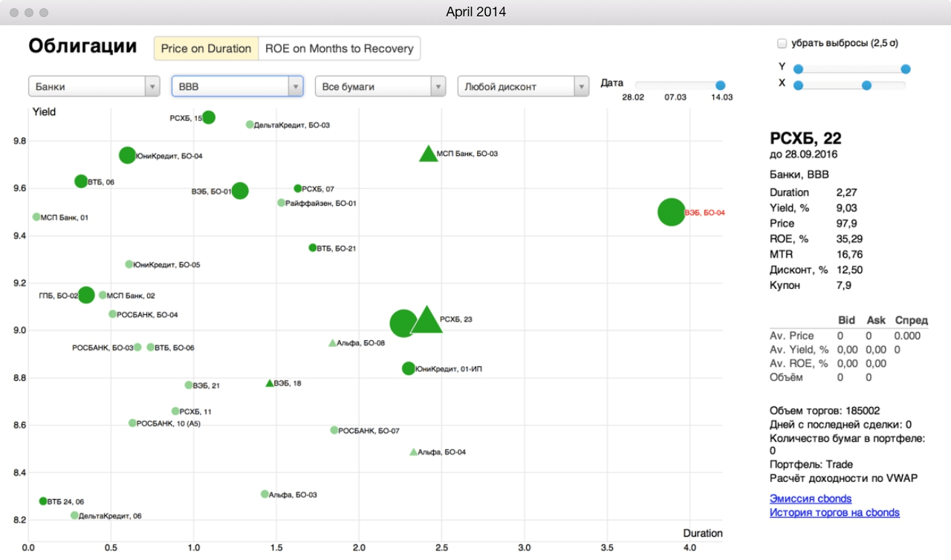Click the Спред column header

click(911, 320)
